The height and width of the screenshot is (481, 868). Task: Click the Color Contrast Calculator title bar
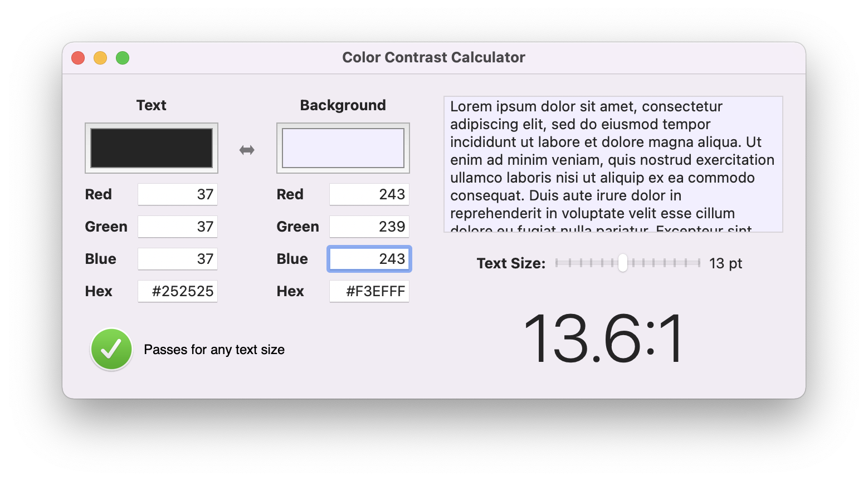pos(434,57)
